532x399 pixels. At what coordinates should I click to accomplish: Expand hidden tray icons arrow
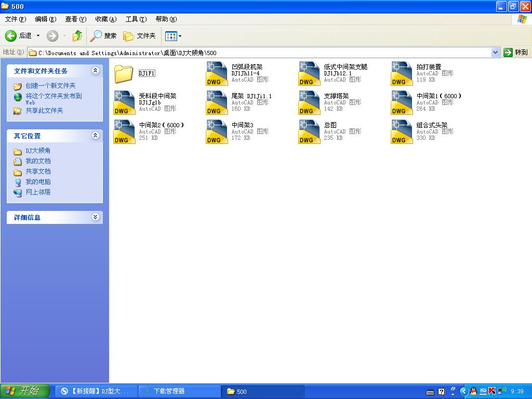click(463, 392)
